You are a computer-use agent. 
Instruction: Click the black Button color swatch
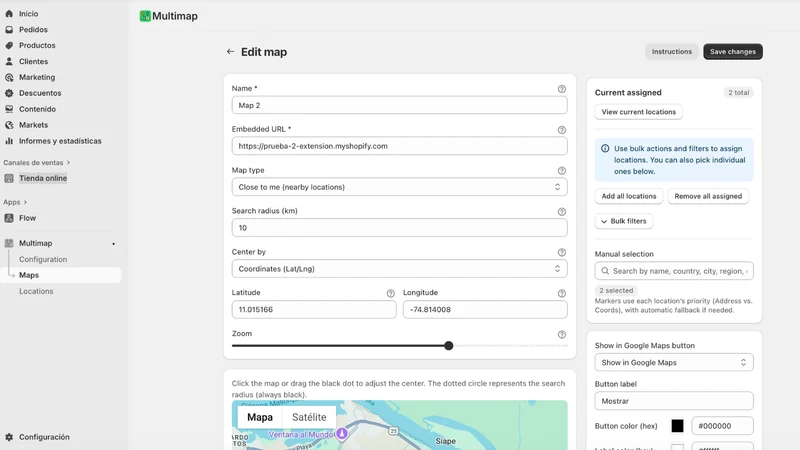(x=677, y=426)
